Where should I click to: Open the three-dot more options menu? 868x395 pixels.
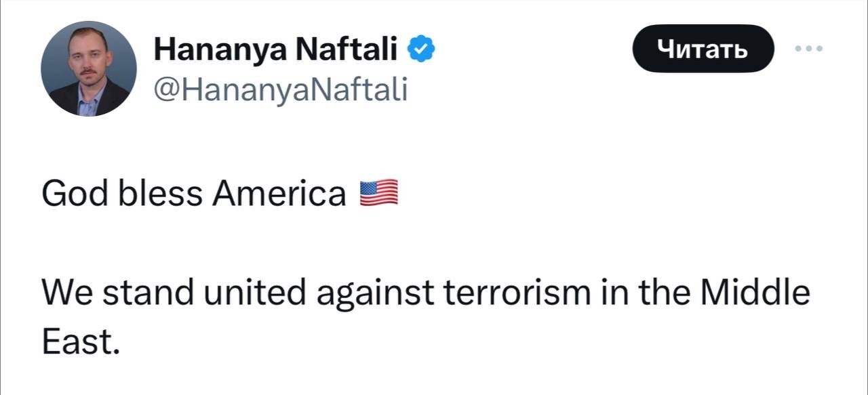[x=809, y=49]
